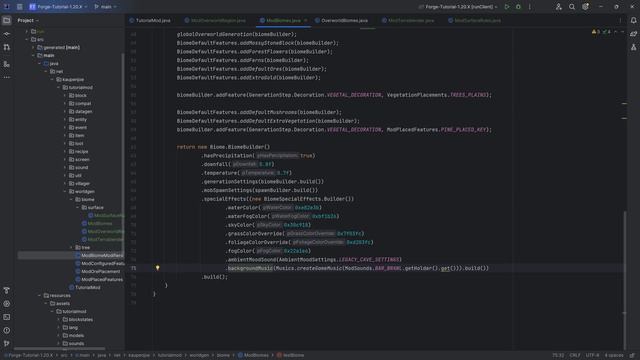
Task: Expand the villager package
Action: click(65, 184)
